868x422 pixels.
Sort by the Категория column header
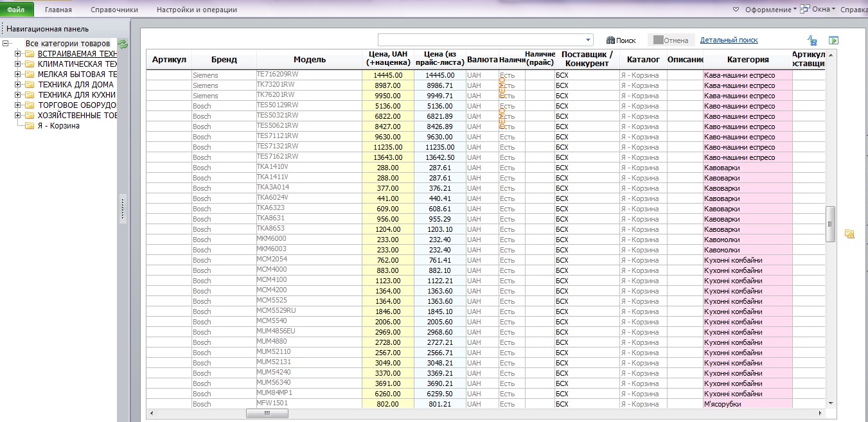[748, 60]
